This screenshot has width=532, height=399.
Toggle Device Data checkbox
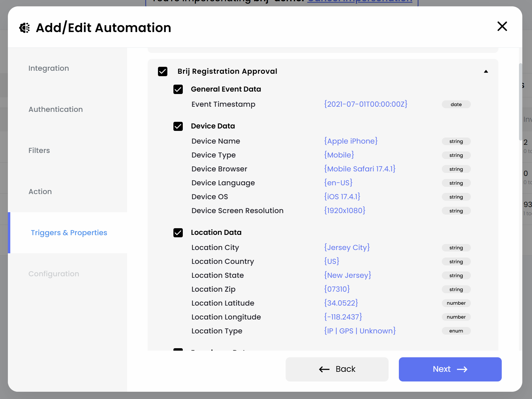click(178, 126)
